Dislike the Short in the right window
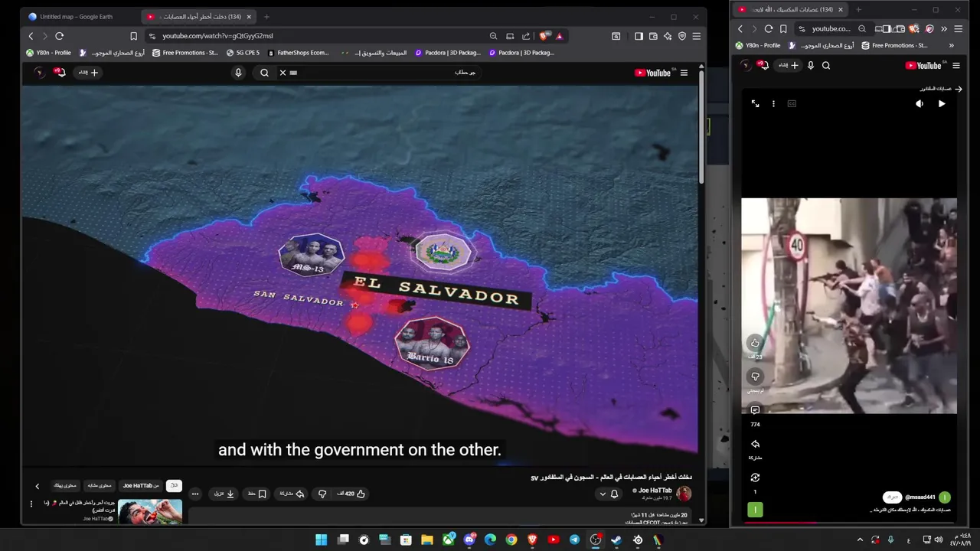 pyautogui.click(x=755, y=377)
